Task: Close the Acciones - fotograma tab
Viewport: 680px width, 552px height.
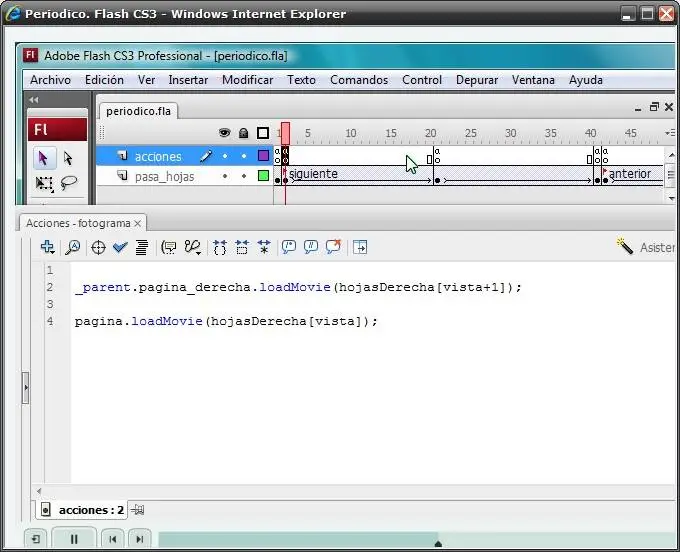Action: (137, 223)
